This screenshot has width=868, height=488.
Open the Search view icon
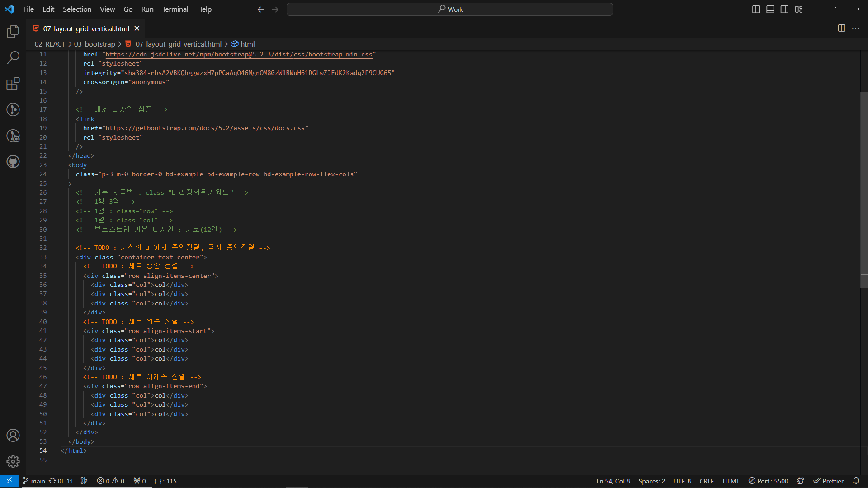point(13,57)
